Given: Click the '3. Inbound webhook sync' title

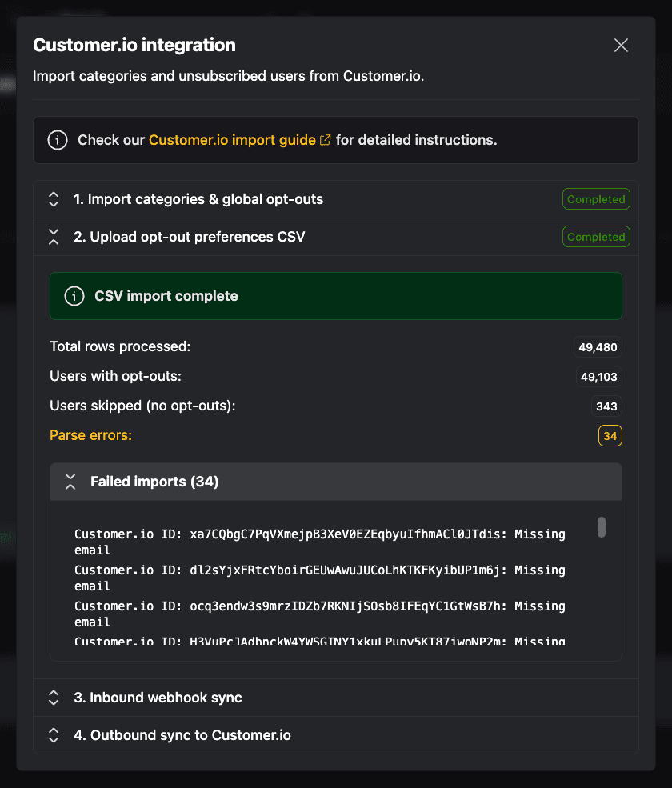Looking at the screenshot, I should point(158,698).
